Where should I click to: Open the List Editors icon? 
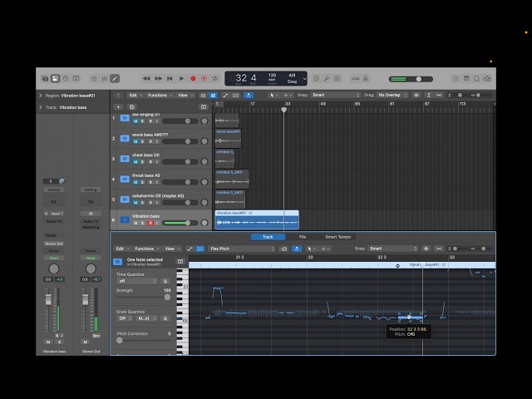pos(456,78)
